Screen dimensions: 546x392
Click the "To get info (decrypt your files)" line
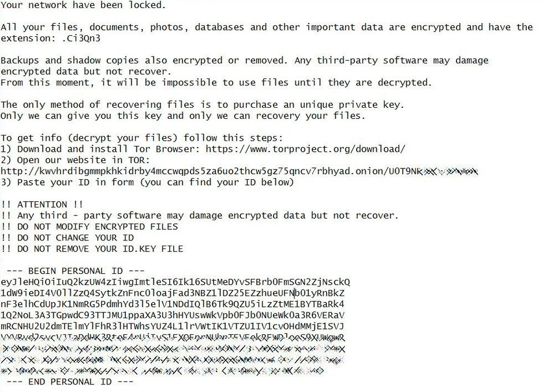(x=141, y=138)
